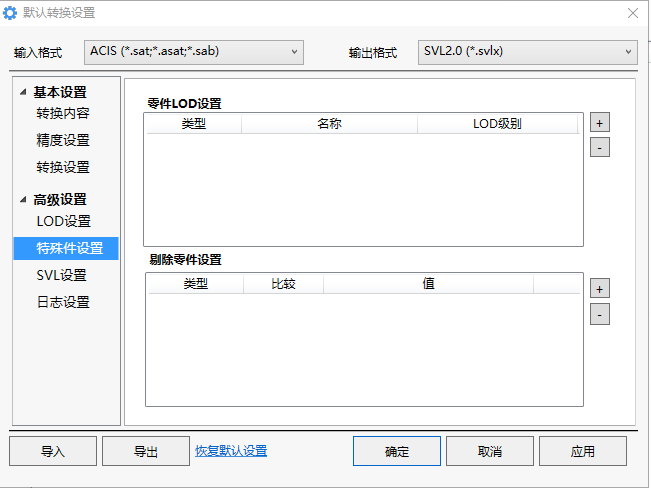Click the LOD级别 column header

pos(497,124)
